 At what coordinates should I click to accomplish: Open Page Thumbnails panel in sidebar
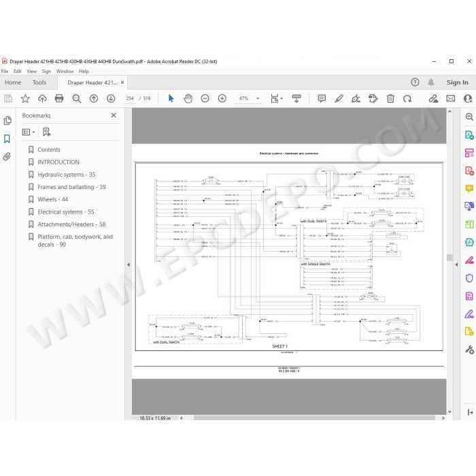pos(7,120)
